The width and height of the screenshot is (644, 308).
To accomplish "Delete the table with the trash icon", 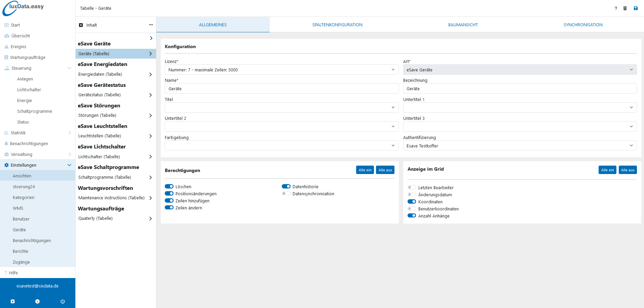I will pyautogui.click(x=625, y=8).
